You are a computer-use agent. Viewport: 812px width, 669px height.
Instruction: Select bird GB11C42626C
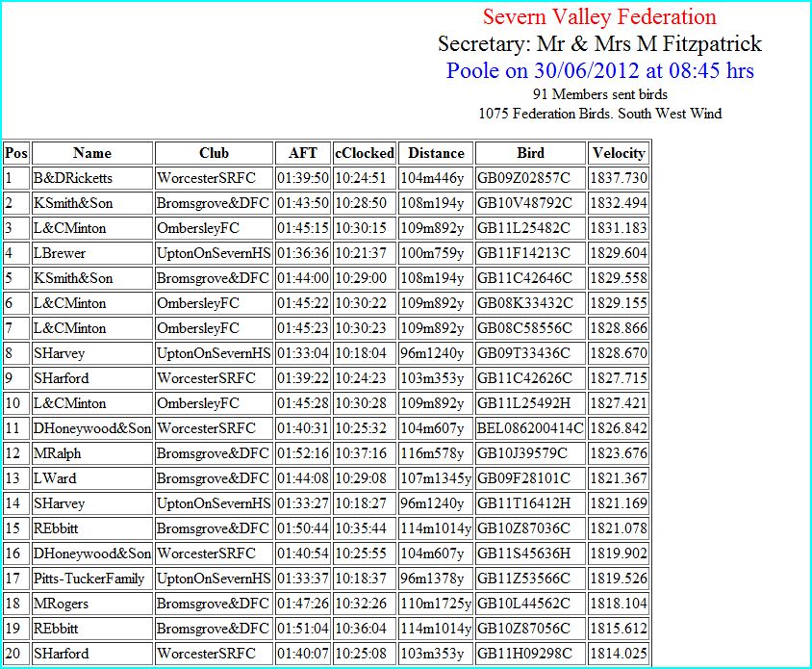pos(524,378)
